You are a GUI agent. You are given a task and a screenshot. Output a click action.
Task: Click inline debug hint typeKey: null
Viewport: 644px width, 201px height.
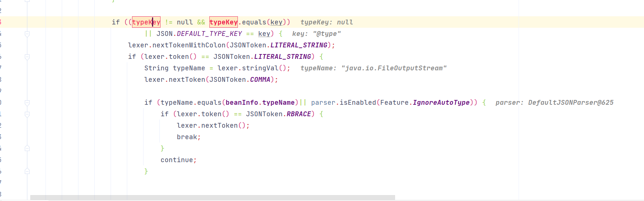coord(327,22)
